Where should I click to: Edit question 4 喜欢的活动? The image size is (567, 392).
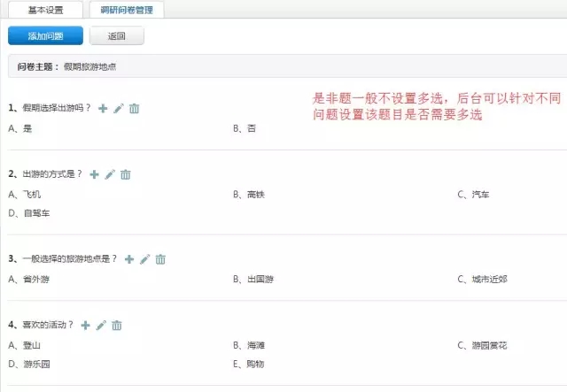pos(101,325)
